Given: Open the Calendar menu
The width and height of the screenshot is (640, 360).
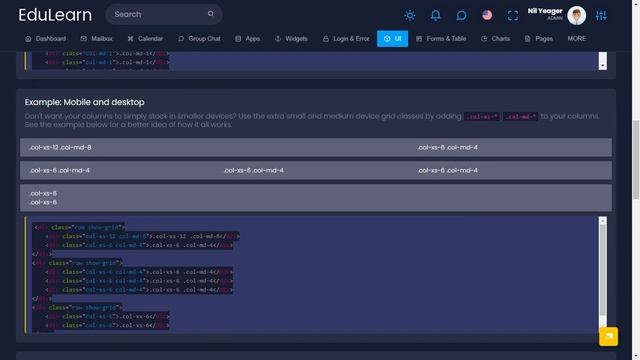Looking at the screenshot, I should [x=145, y=39].
